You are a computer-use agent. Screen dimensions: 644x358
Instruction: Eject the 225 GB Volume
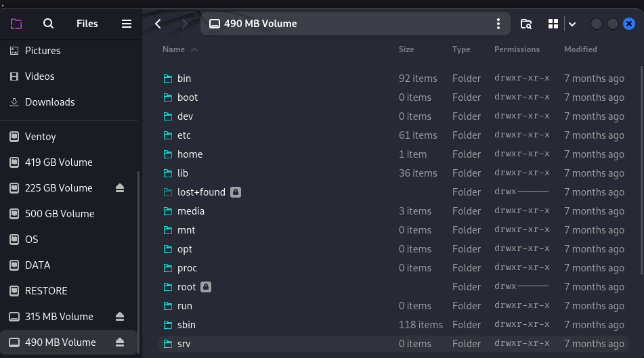pos(119,188)
